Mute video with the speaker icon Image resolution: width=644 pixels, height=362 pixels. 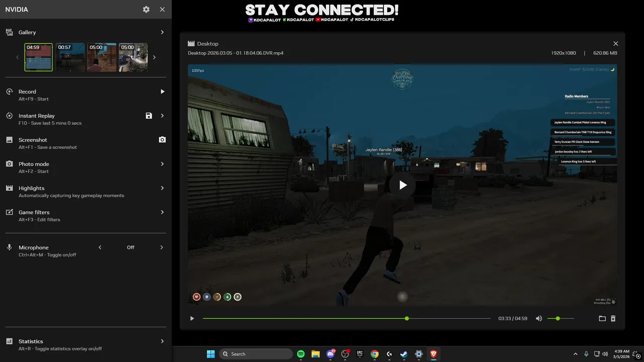pos(539,318)
